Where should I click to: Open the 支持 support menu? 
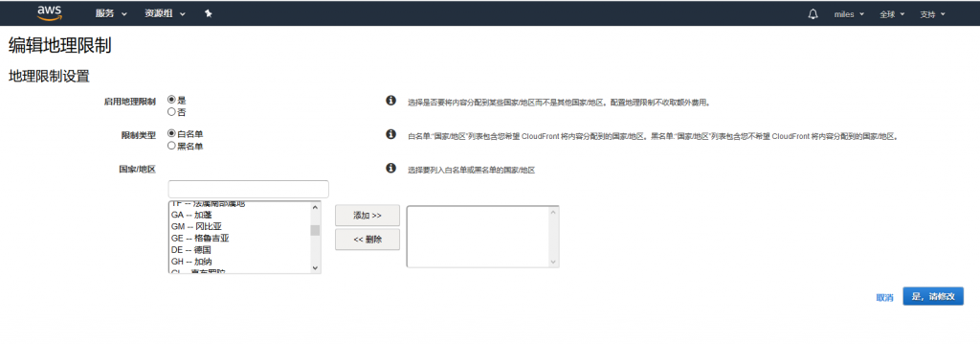[932, 14]
